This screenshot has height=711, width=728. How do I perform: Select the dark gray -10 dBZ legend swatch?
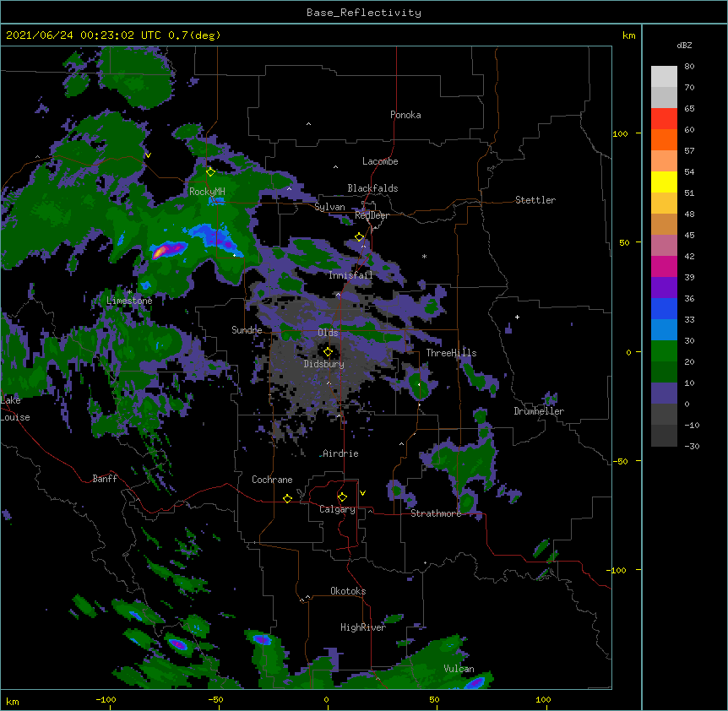664,436
